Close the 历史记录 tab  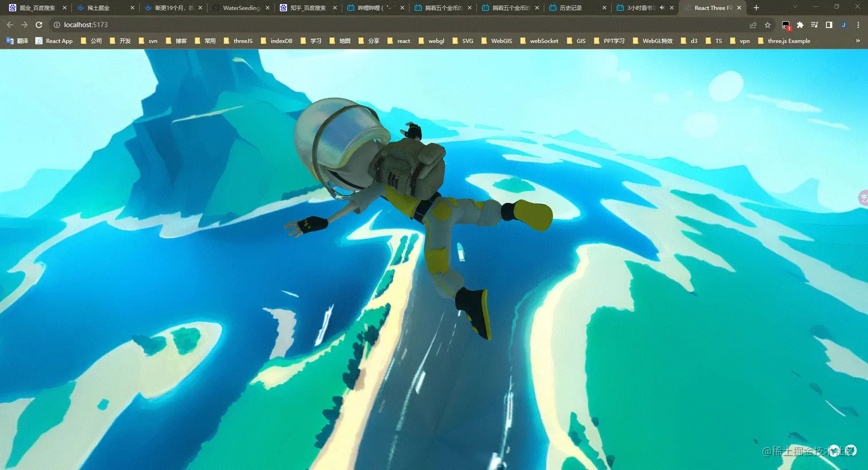(x=604, y=8)
